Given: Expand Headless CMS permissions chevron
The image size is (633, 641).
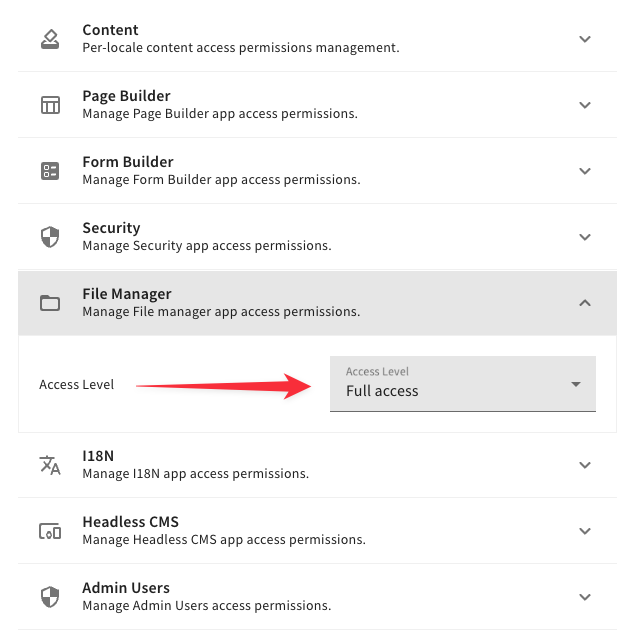Looking at the screenshot, I should (585, 531).
